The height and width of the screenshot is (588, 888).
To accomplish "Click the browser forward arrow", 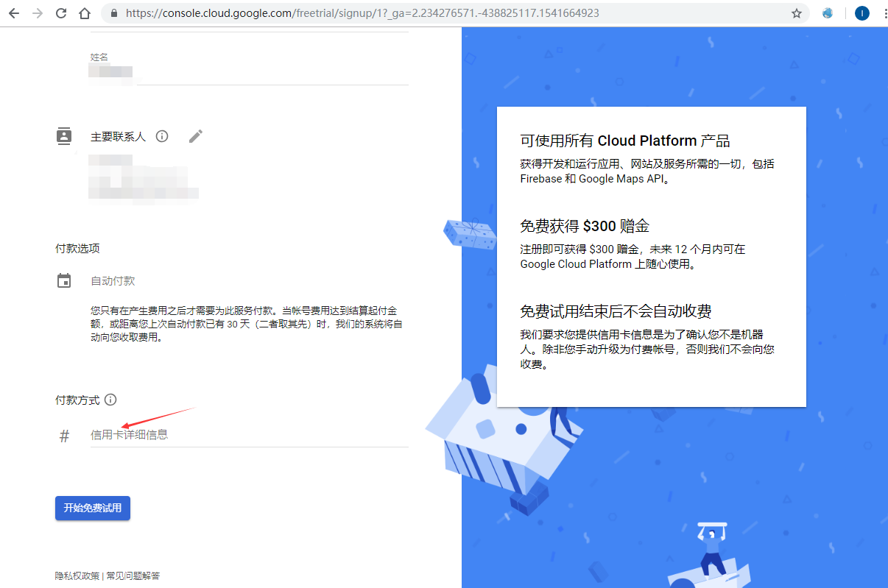I will pos(38,13).
